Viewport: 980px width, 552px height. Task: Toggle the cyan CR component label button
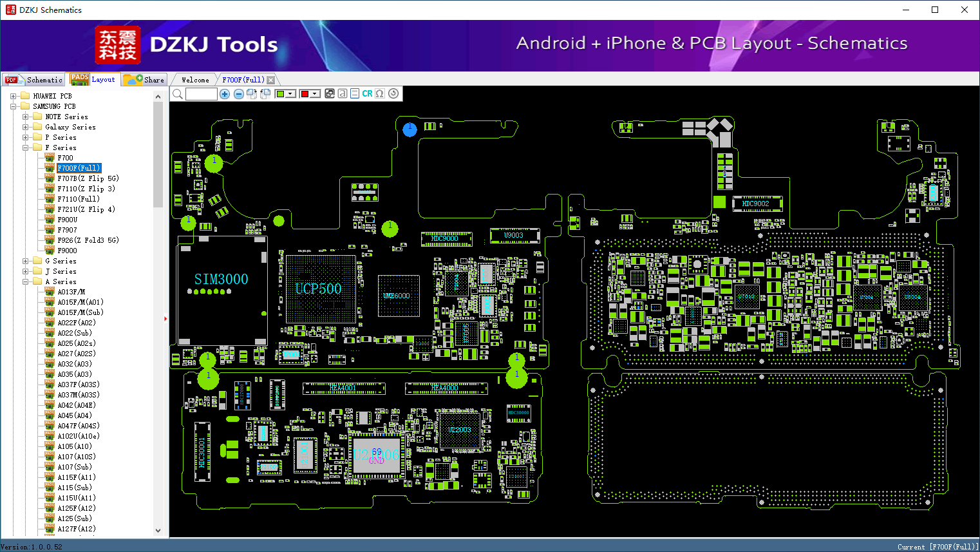367,93
